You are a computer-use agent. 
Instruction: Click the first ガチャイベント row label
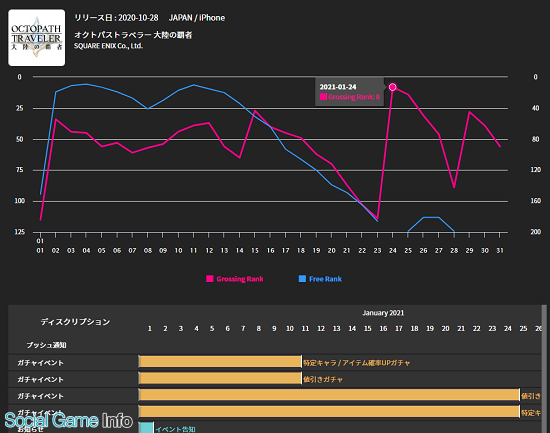click(x=40, y=363)
